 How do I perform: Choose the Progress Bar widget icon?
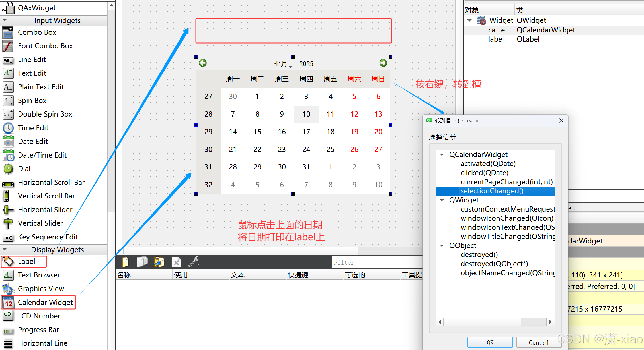[8, 331]
